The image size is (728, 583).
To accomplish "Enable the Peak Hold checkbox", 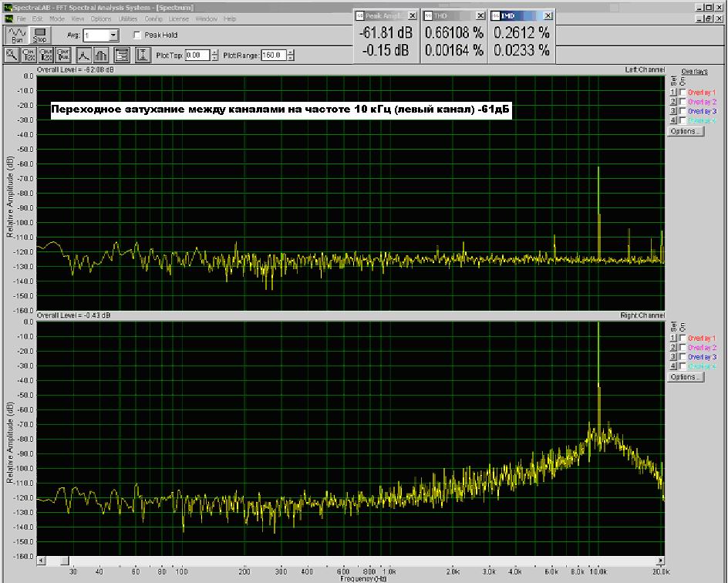I will click(x=137, y=35).
